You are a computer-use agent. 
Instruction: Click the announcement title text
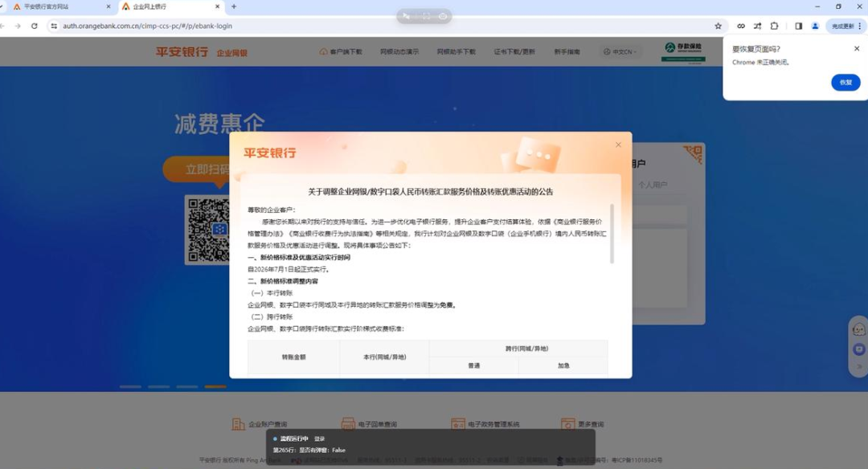click(430, 192)
